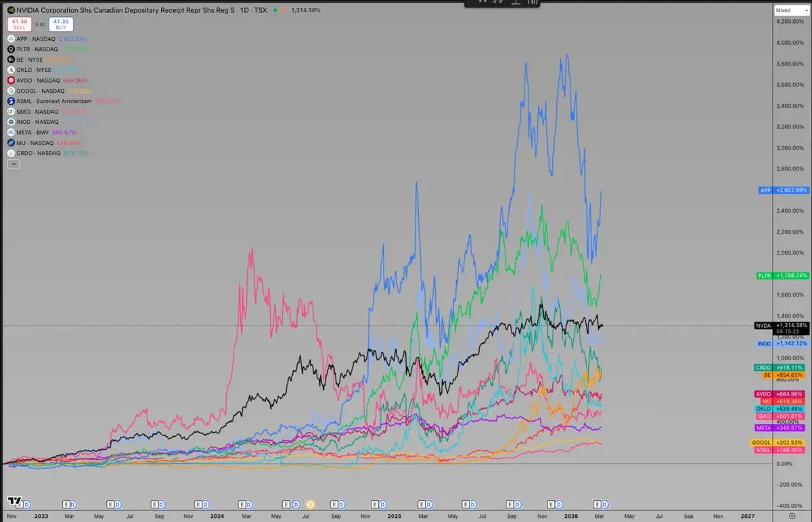Viewport: 812px width, 522px height.
Task: Click the GOOGL Google logo in legend
Action: click(x=11, y=90)
